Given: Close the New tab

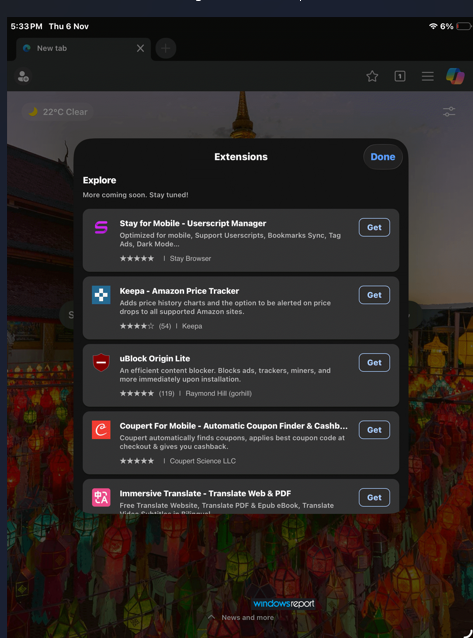Looking at the screenshot, I should [x=140, y=48].
